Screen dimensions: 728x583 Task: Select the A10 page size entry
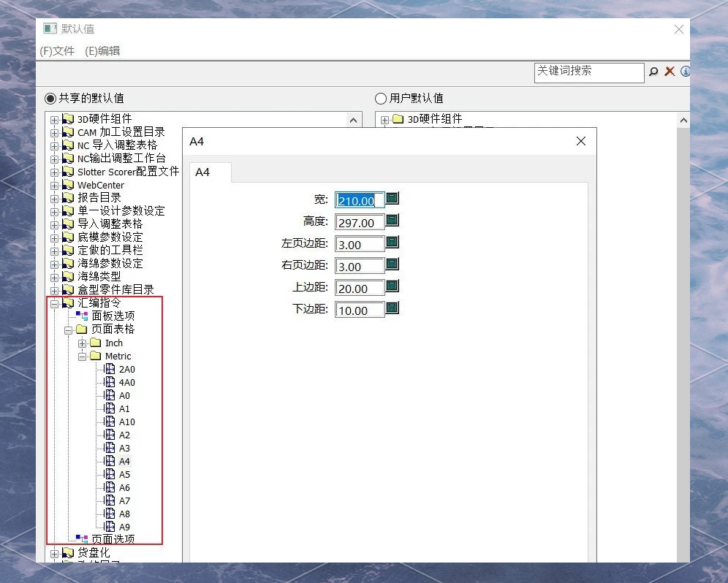pyautogui.click(x=126, y=422)
